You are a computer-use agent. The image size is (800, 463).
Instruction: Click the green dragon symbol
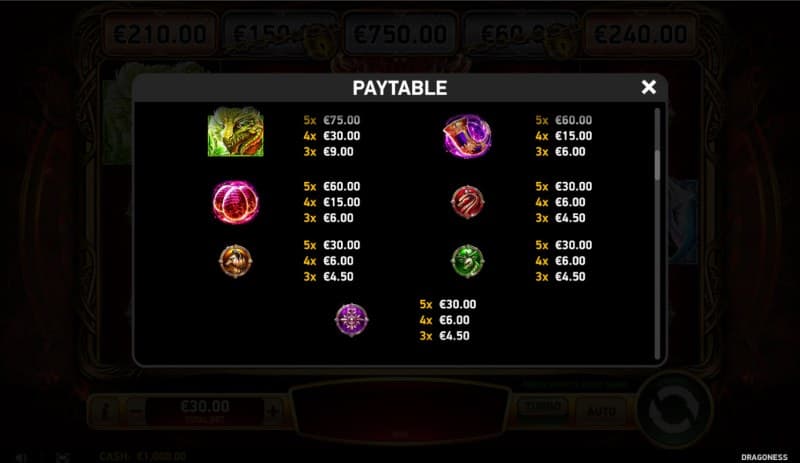pos(236,132)
